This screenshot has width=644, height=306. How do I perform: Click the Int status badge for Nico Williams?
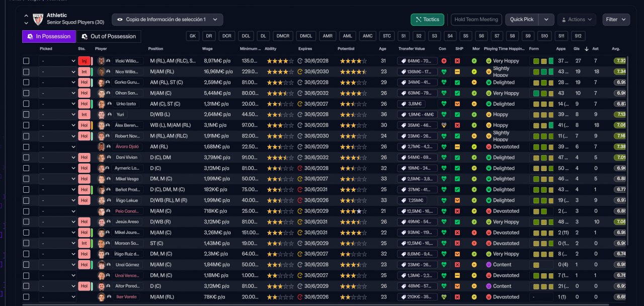coord(84,71)
